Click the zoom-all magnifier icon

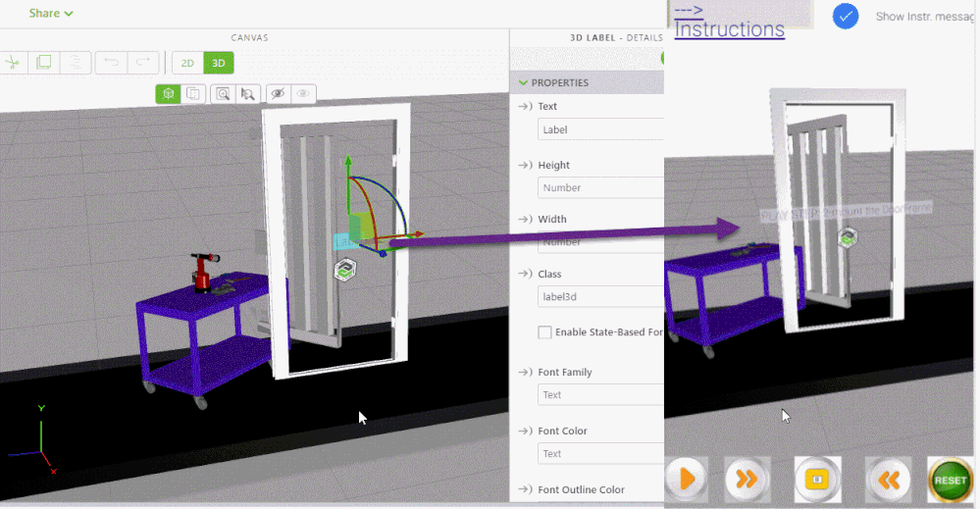coord(223,94)
